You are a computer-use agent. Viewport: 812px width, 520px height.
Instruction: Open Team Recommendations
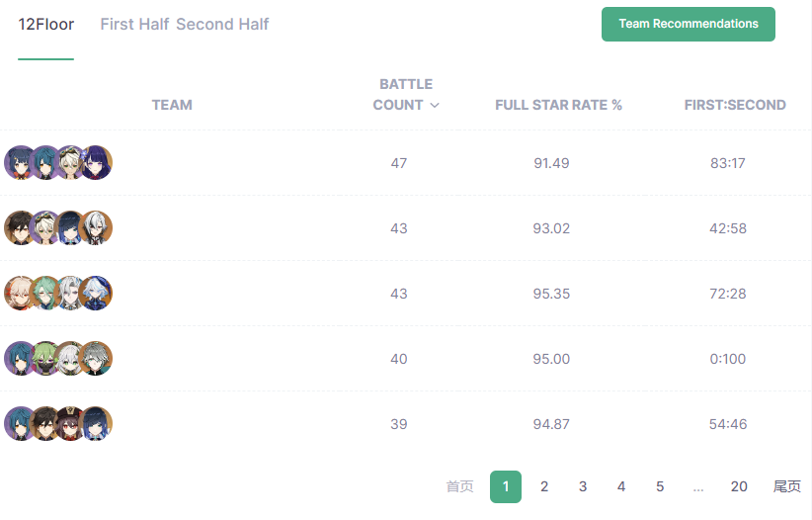tap(689, 24)
